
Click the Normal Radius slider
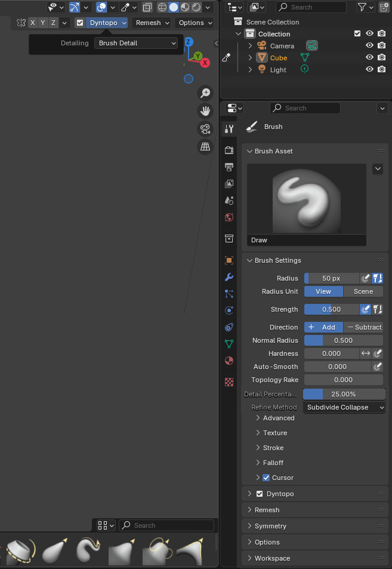[x=344, y=340]
